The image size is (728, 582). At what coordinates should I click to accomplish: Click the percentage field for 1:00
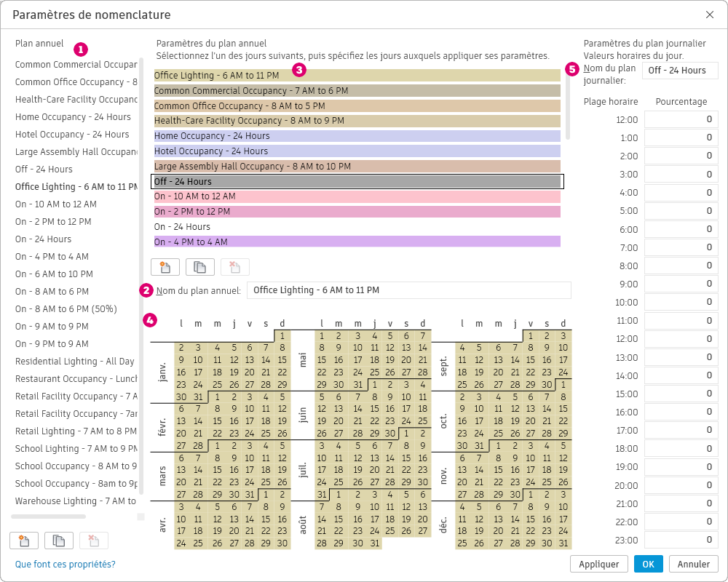pyautogui.click(x=681, y=137)
